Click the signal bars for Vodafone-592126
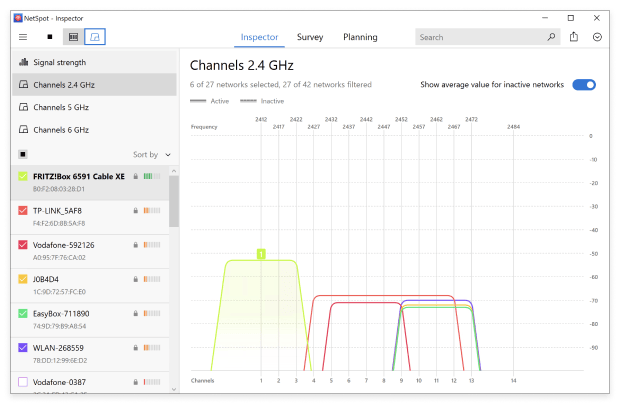Screen dimensions: 620x404 (x=152, y=245)
